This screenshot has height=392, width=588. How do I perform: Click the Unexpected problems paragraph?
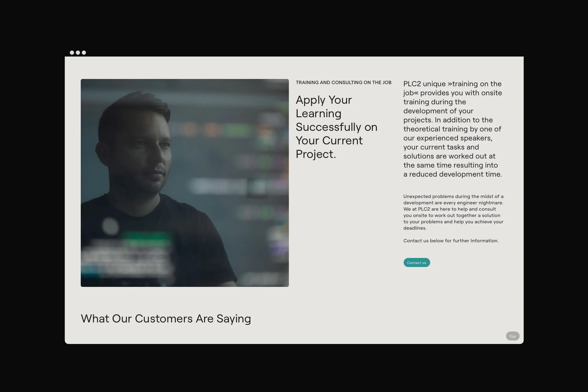[x=453, y=212]
